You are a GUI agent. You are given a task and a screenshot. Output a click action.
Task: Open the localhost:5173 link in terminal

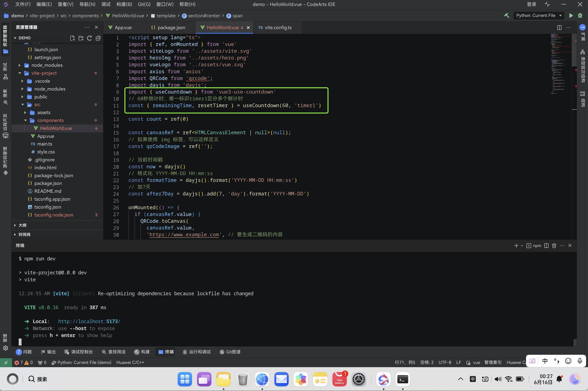[89, 321]
